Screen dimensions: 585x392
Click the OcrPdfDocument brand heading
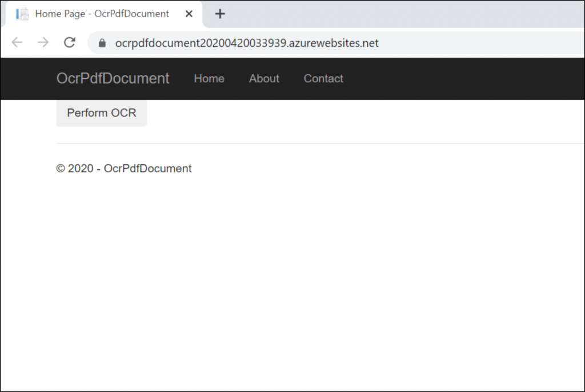tap(113, 79)
